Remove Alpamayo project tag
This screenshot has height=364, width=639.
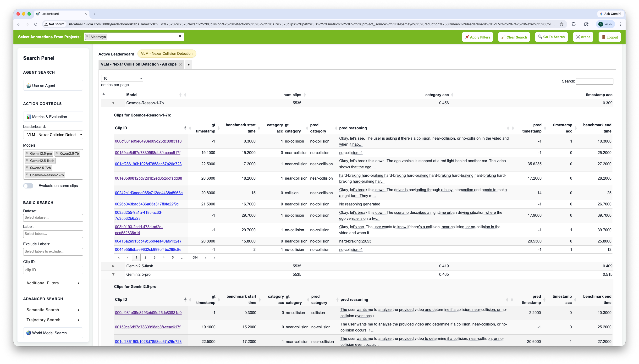pos(87,37)
